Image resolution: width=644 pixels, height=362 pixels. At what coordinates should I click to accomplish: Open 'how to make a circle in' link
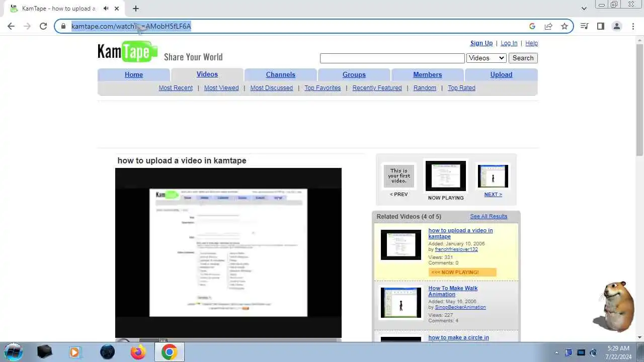coord(458,338)
